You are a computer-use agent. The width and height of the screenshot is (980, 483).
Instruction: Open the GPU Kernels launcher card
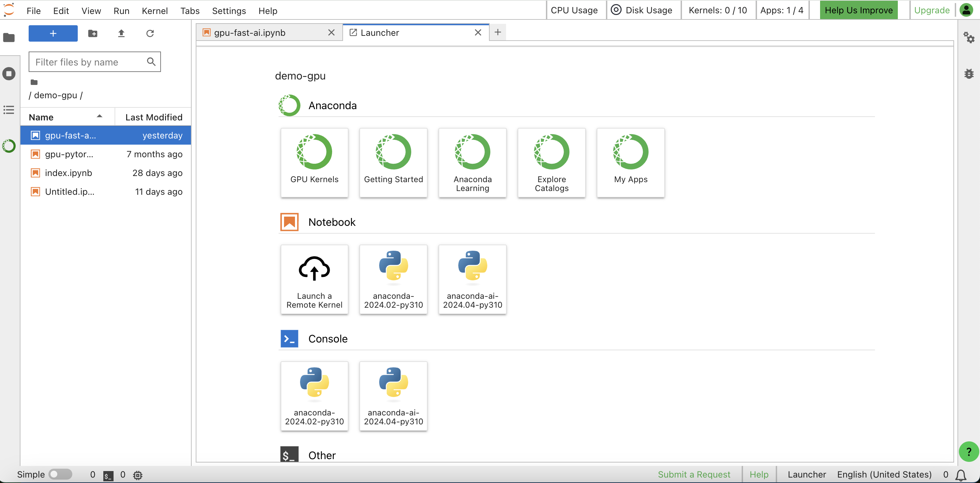(x=314, y=163)
